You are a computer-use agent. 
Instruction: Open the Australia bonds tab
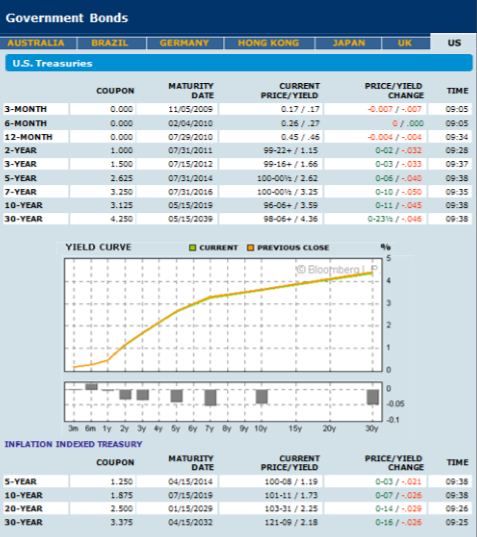tap(36, 43)
